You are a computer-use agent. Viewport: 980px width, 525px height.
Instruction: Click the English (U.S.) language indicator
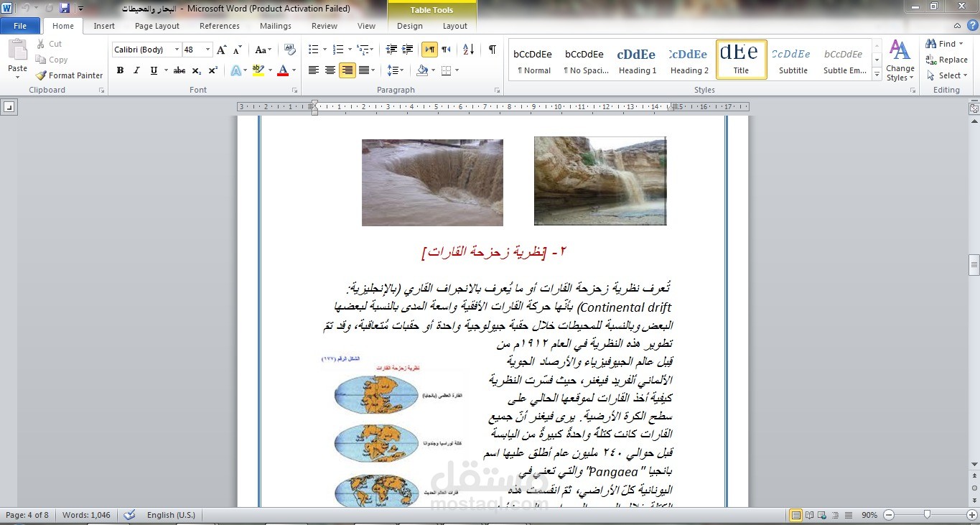pyautogui.click(x=171, y=515)
